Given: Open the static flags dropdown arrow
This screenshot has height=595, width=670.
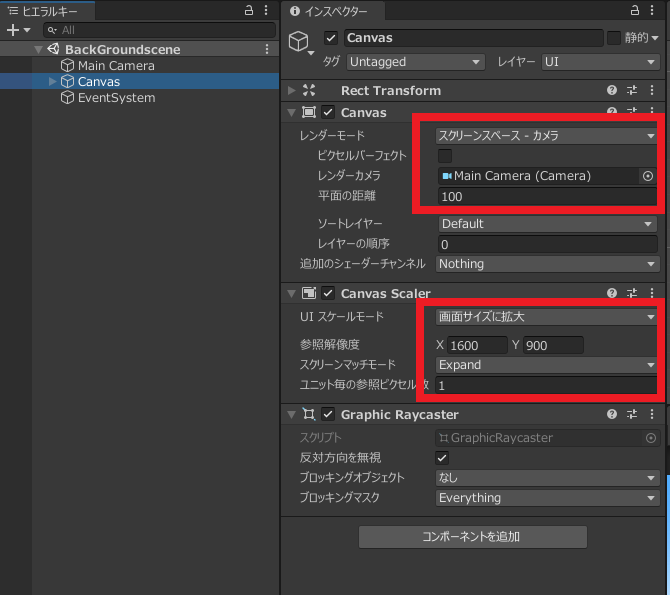Looking at the screenshot, I should [x=655, y=38].
